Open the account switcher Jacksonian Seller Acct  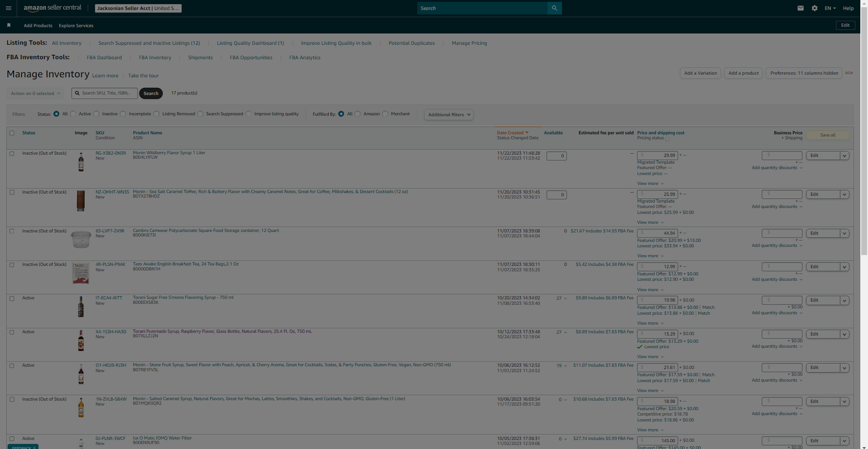pos(138,8)
